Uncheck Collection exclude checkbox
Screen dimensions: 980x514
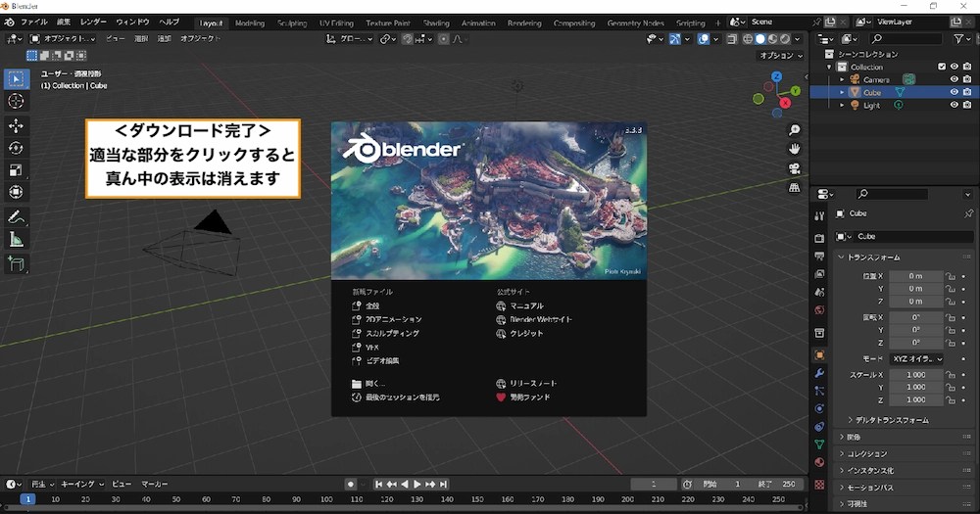942,67
